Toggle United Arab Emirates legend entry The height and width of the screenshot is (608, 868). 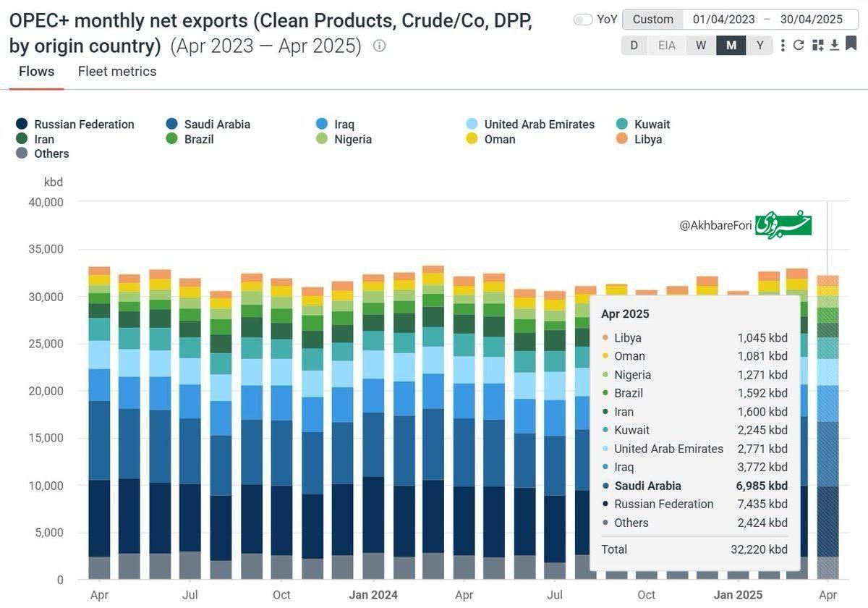pyautogui.click(x=531, y=124)
